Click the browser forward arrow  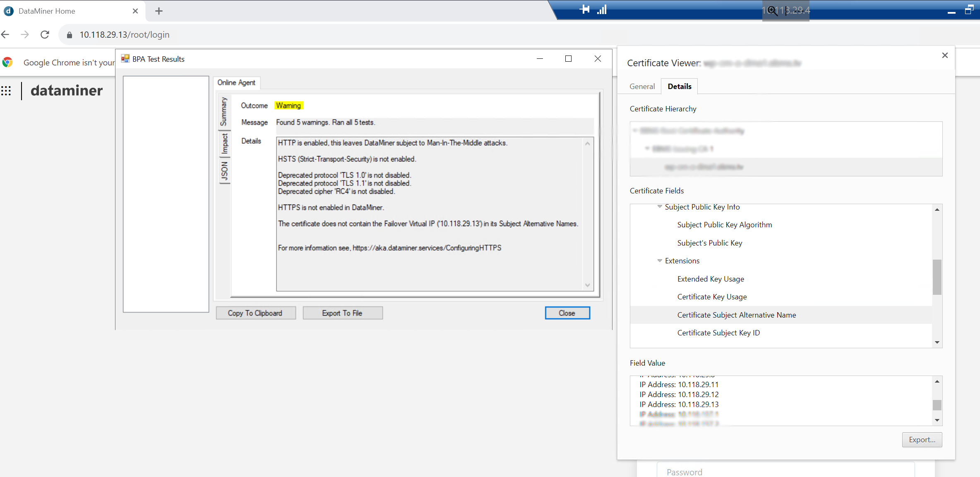[25, 34]
